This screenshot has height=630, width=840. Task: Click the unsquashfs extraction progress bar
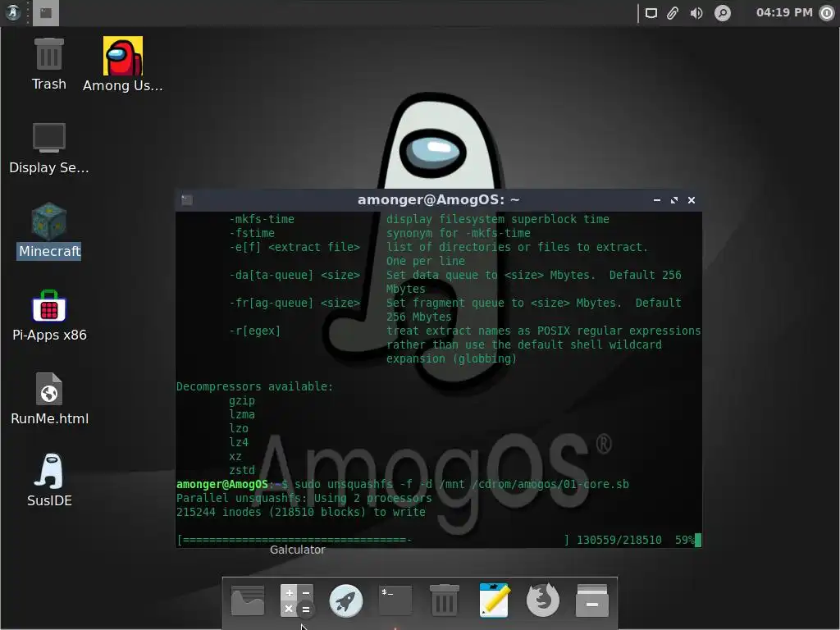(373, 540)
